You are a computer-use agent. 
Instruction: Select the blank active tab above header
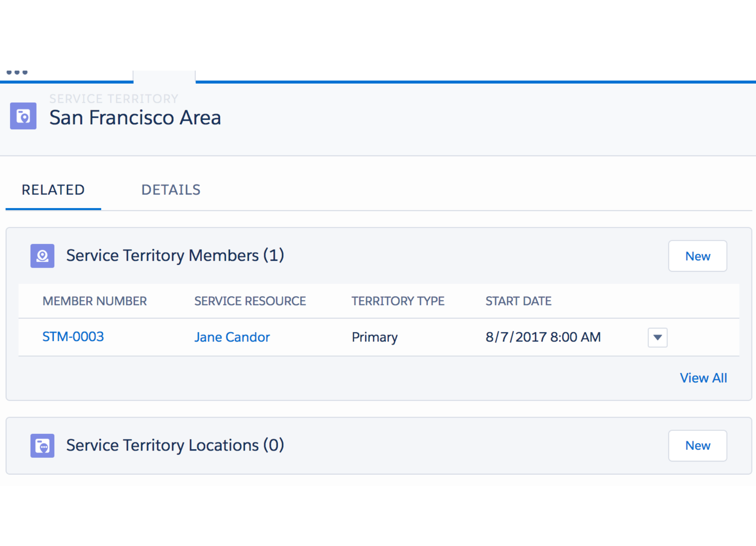[164, 77]
